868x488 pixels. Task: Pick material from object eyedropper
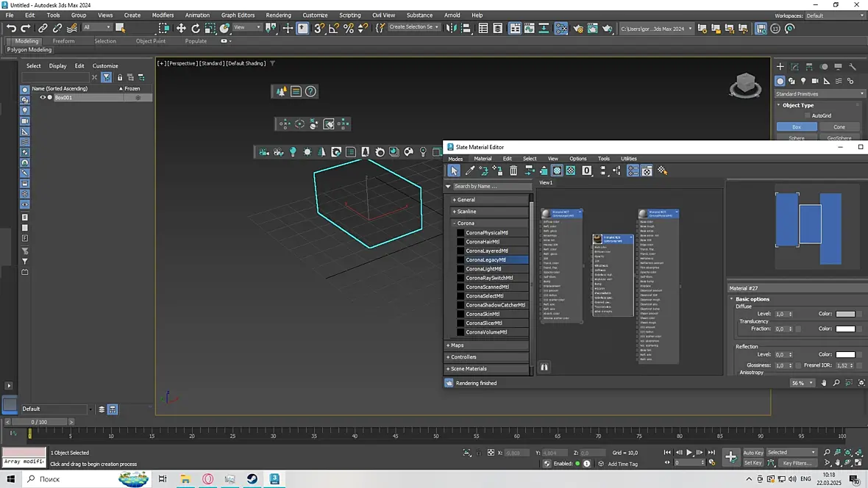click(x=470, y=171)
